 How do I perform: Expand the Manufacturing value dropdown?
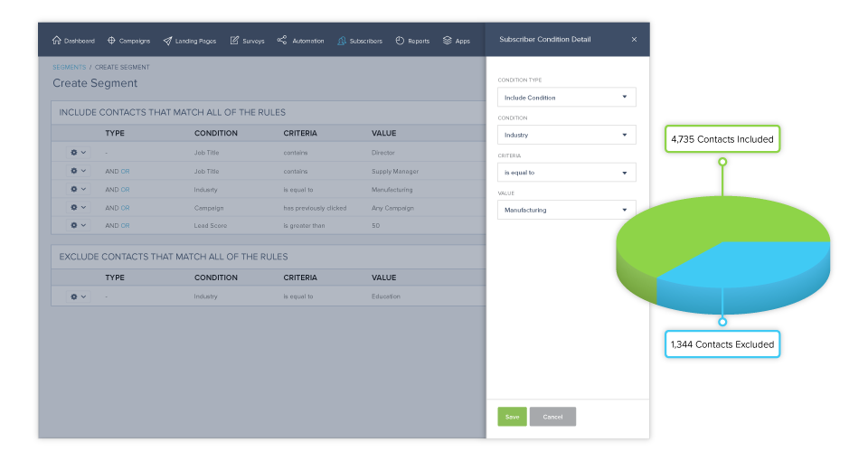coord(566,210)
